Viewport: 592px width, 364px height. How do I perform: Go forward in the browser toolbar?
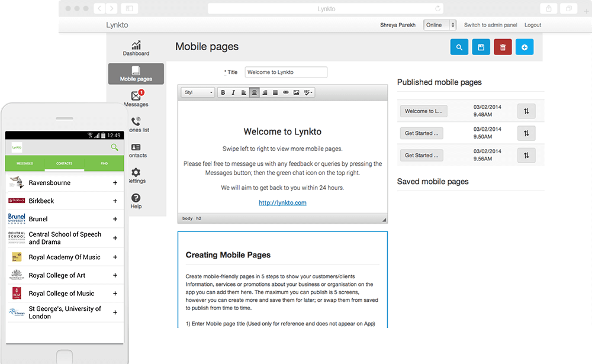click(x=111, y=8)
